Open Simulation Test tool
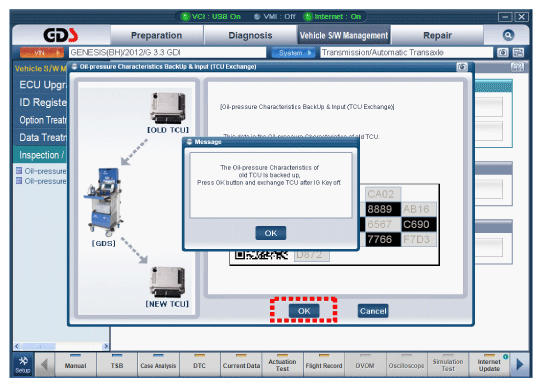The width and height of the screenshot is (542, 387). coord(448,365)
